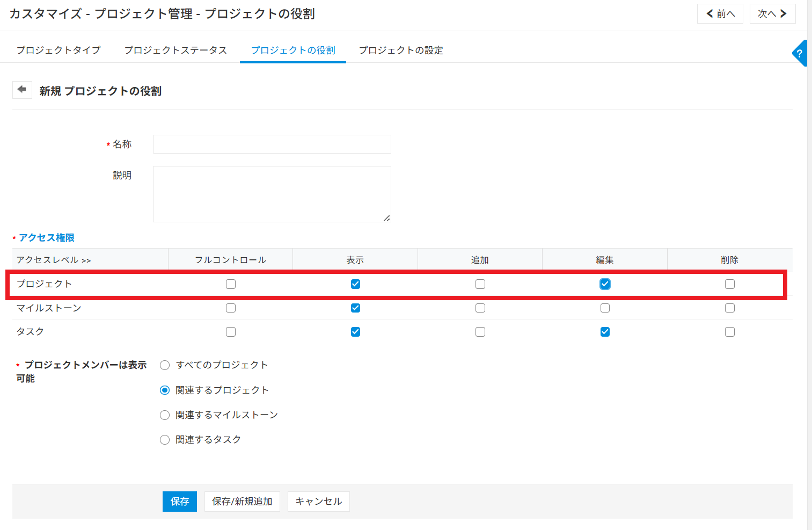Open the プロジェクトステータス tab
The width and height of the screenshot is (812, 530).
[175, 50]
